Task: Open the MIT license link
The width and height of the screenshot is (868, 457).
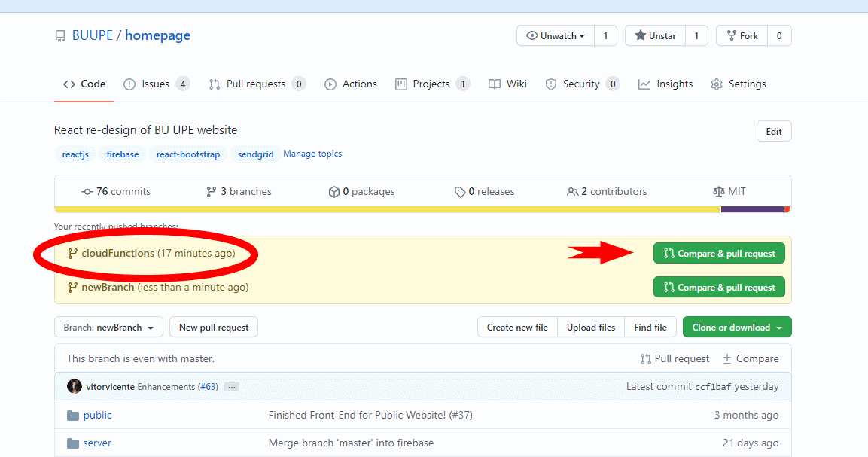Action: tap(729, 191)
